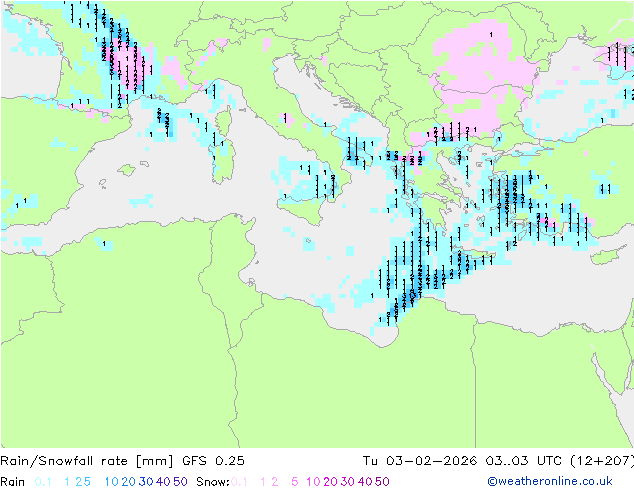Viewport: 634px width, 490px height.
Task: Pick the rain legend value 50
Action: click(x=180, y=482)
